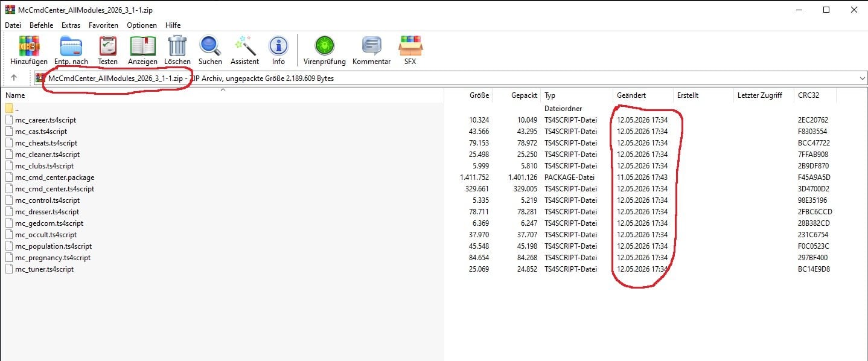Image resolution: width=868 pixels, height=361 pixels.
Task: Open the Extras menu
Action: 71,25
